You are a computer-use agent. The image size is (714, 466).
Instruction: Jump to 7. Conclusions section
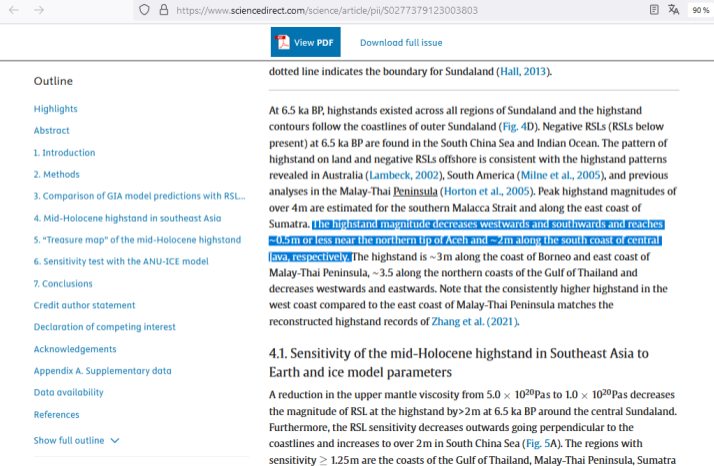[63, 283]
